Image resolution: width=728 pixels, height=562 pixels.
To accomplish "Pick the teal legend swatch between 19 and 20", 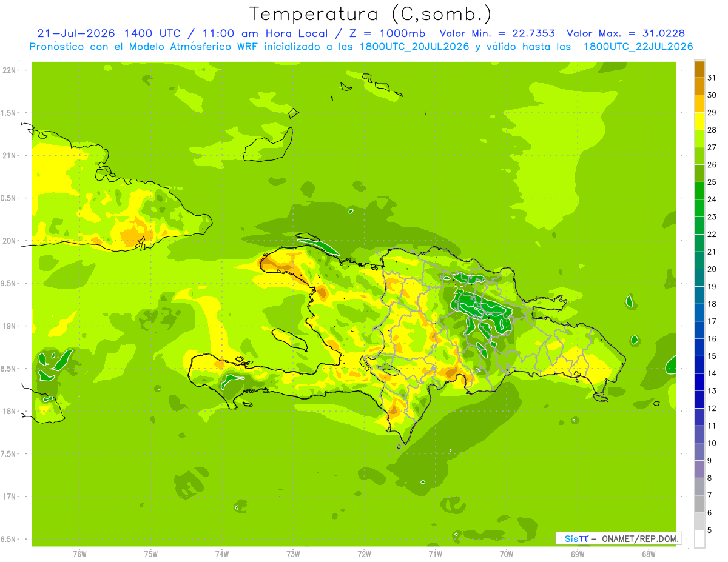I will click(x=699, y=278).
